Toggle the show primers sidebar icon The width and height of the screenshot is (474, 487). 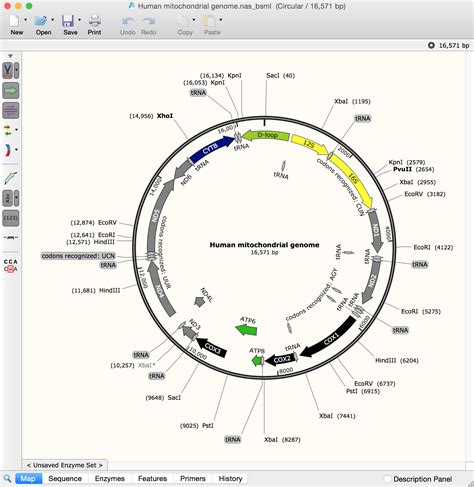(x=11, y=110)
